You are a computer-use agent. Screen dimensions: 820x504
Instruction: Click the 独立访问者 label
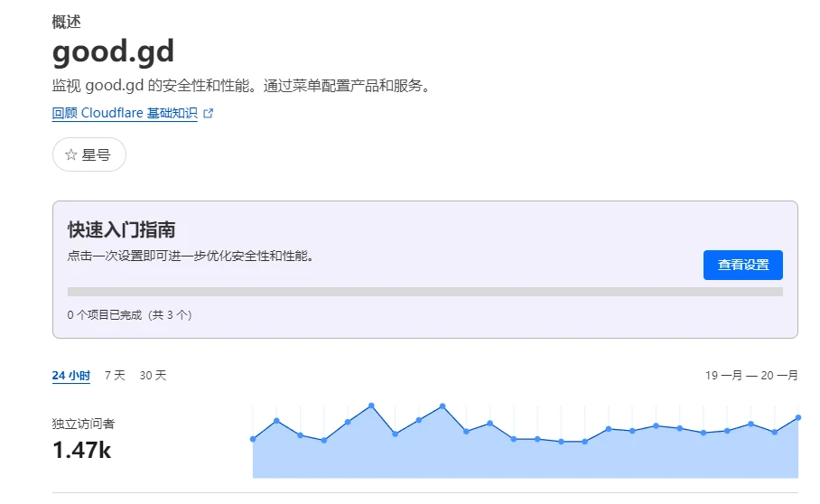point(83,424)
